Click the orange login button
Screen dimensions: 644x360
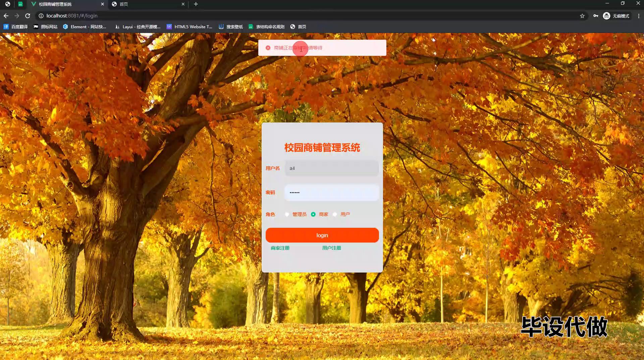pyautogui.click(x=322, y=235)
